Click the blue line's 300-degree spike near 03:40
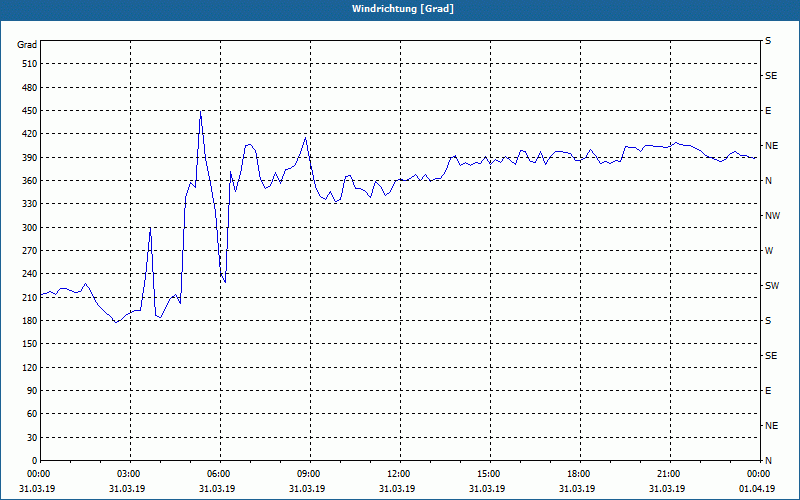This screenshot has width=800, height=500. (150, 228)
